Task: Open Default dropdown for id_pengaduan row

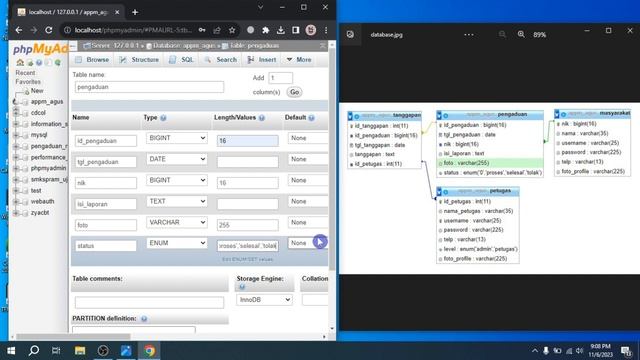Action: tap(308, 138)
